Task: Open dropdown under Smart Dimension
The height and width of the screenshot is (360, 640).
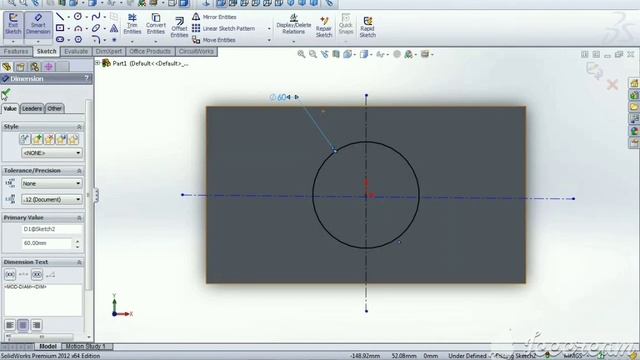Action: (38, 42)
